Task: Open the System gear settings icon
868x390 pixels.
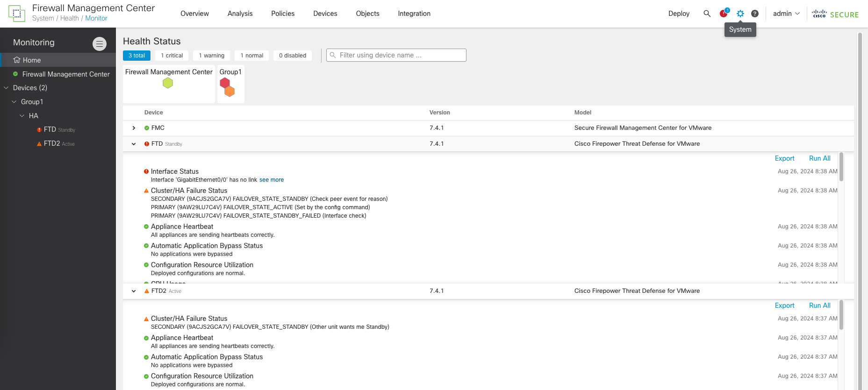Action: (x=740, y=14)
